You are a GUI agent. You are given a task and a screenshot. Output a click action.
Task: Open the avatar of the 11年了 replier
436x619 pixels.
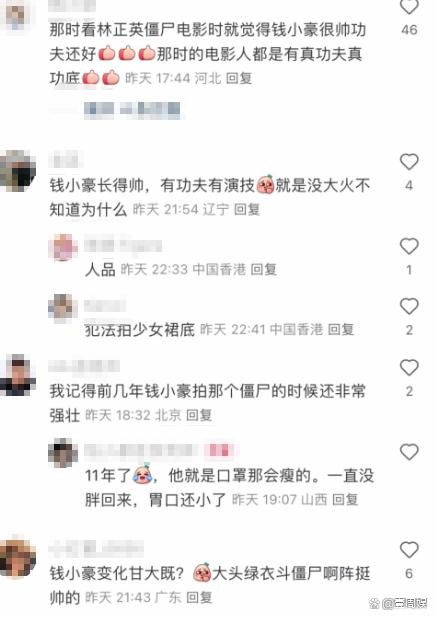[x=63, y=452]
